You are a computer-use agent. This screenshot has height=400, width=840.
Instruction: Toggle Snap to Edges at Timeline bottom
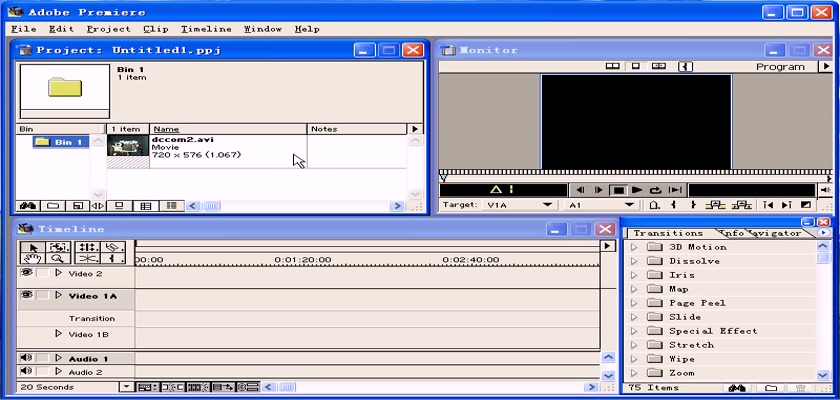[172, 387]
